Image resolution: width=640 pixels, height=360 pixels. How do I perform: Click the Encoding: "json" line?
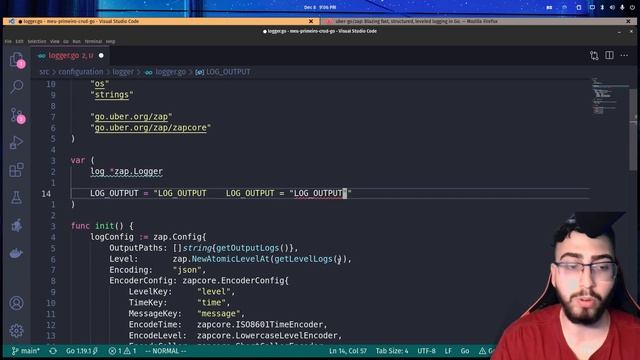tap(158, 270)
